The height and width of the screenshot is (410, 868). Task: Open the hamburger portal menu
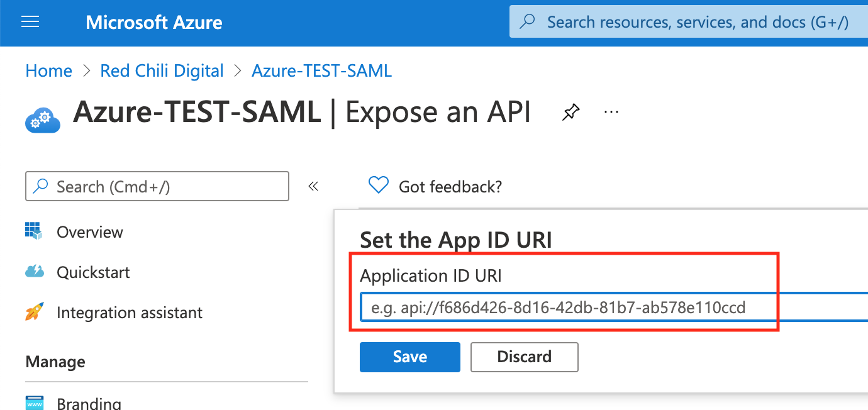coord(30,22)
